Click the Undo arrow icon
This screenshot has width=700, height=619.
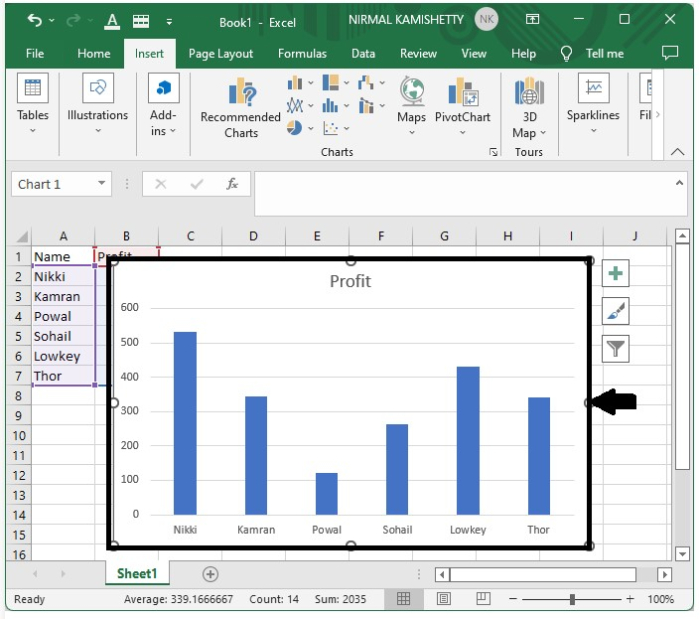(x=34, y=20)
